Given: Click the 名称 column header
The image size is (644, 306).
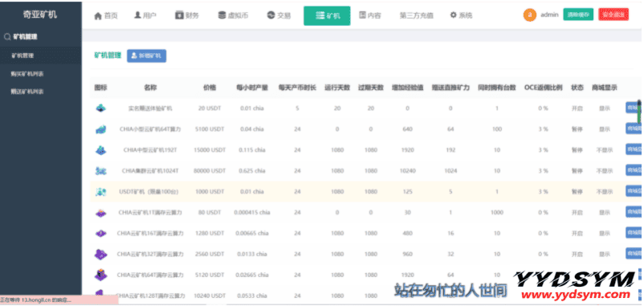Looking at the screenshot, I should (x=150, y=88).
